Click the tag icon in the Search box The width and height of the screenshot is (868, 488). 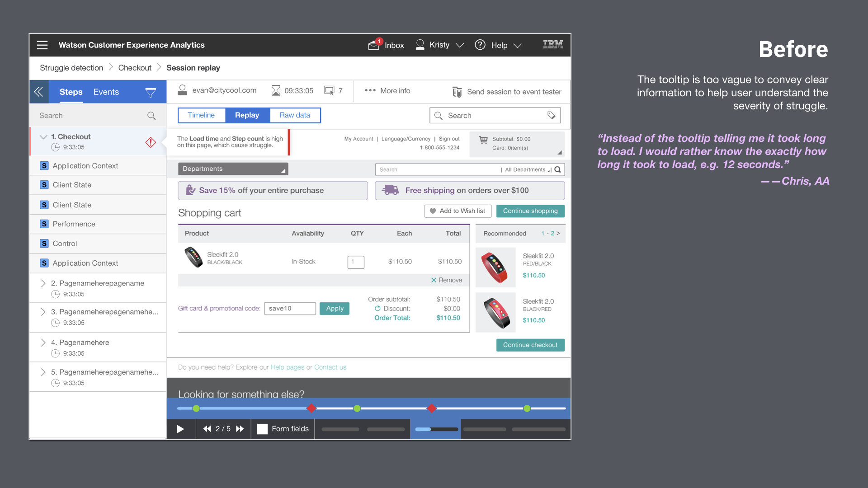pos(552,115)
